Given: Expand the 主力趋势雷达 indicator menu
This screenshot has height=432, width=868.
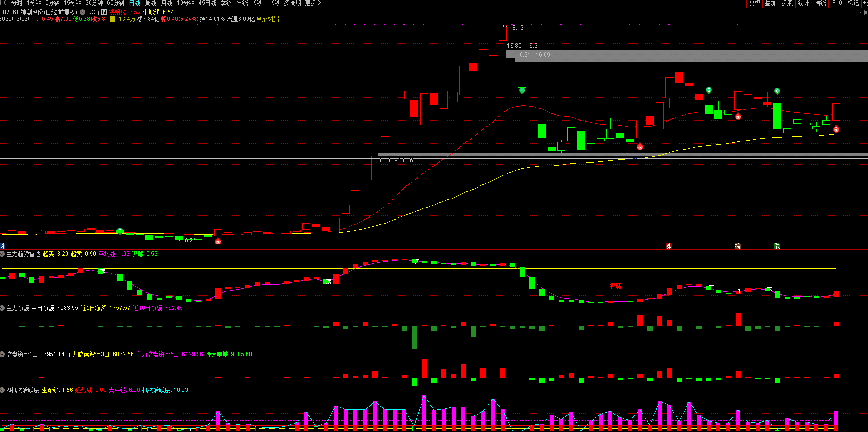Looking at the screenshot, I should [2, 254].
